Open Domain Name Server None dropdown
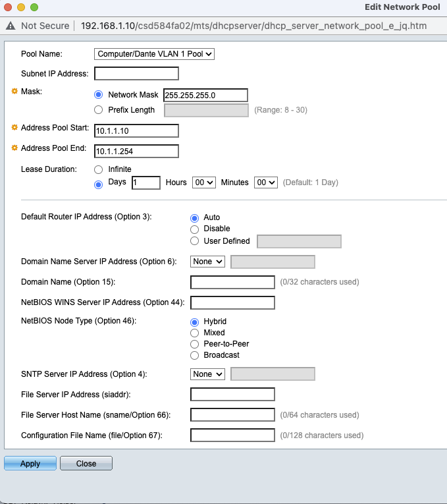The height and width of the screenshot is (504, 447). click(x=207, y=262)
